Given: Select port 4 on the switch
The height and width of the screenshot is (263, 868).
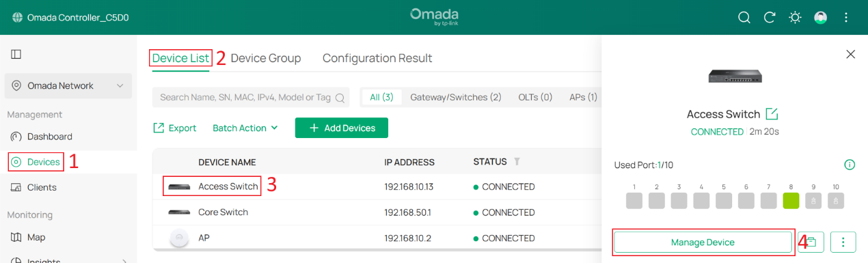Looking at the screenshot, I should [701, 201].
